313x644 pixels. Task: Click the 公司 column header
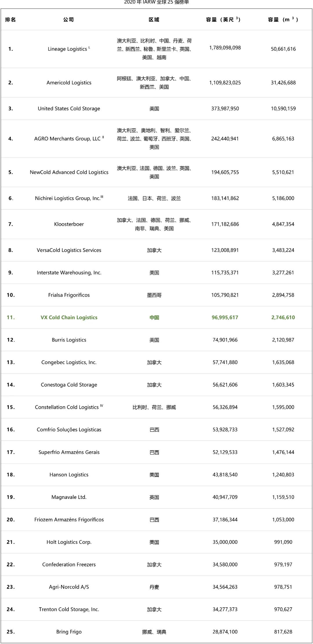click(x=69, y=20)
